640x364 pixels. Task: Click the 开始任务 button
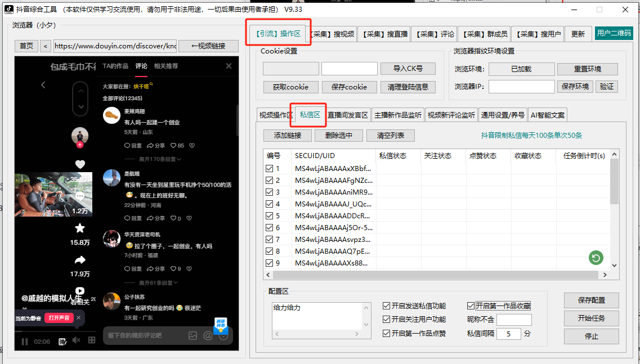coord(591,318)
